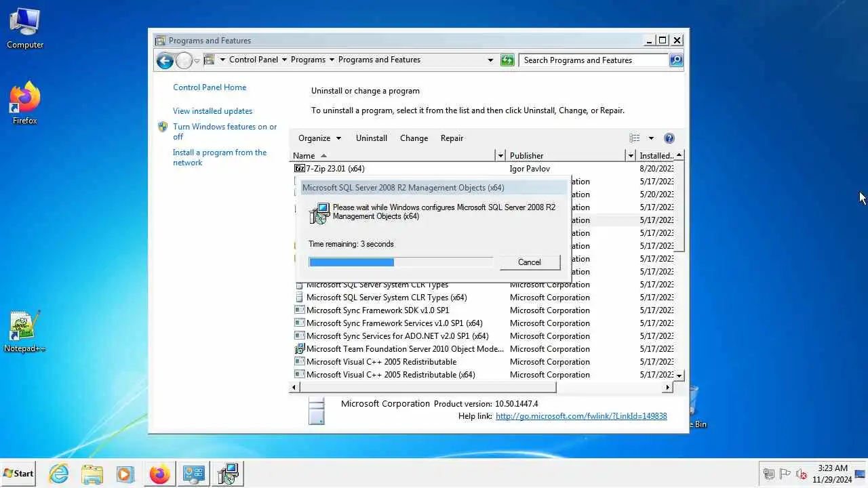Screen dimensions: 868x488
Task: Open the view options dropdown arrow
Action: 651,138
